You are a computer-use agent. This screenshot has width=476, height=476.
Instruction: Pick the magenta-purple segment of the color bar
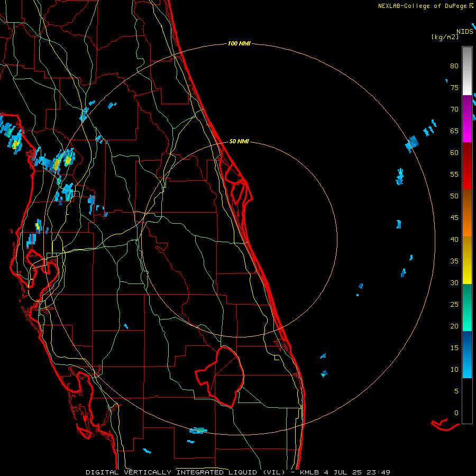tap(467, 118)
